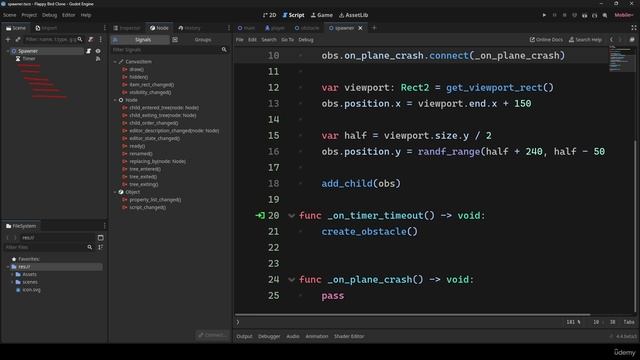This screenshot has height=360, width=640.
Task: Open the Debug menu in main menu bar
Action: coord(49,15)
